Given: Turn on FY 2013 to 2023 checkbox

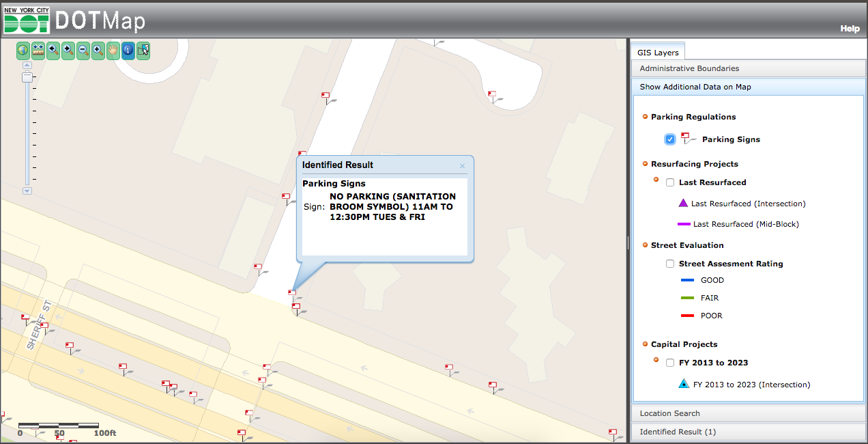Looking at the screenshot, I should pos(670,363).
